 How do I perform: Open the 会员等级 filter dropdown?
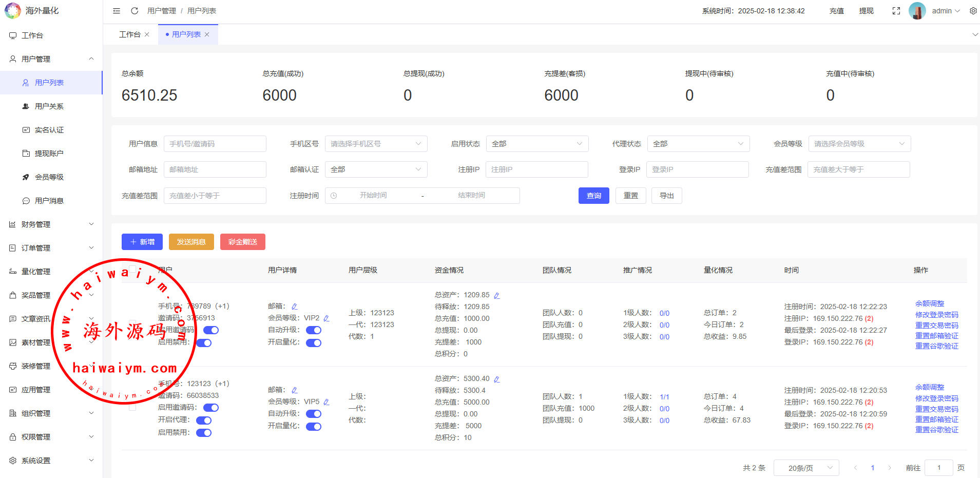[859, 144]
